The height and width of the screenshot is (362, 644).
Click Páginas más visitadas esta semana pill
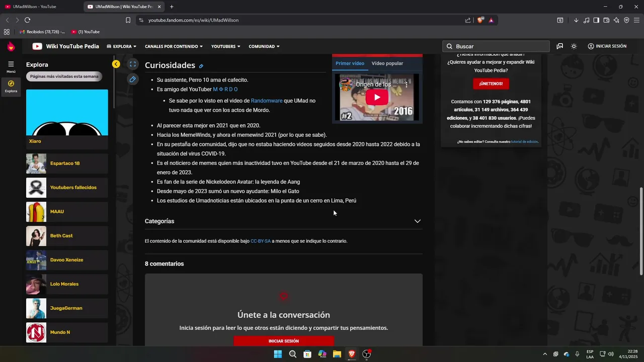[64, 76]
